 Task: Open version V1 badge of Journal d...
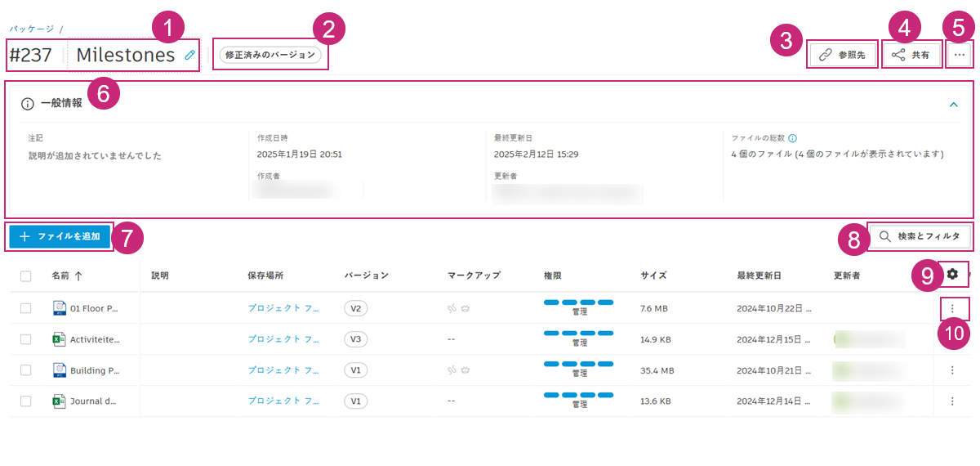pyautogui.click(x=355, y=401)
